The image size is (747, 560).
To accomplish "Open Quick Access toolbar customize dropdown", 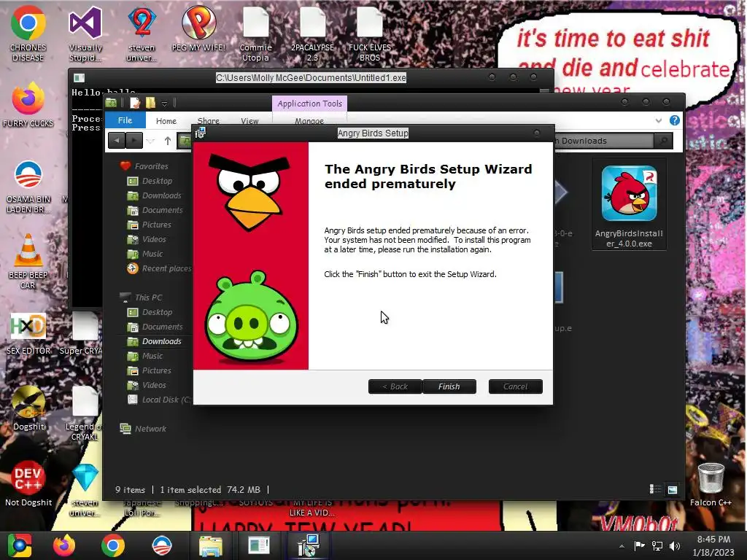I will point(164,104).
